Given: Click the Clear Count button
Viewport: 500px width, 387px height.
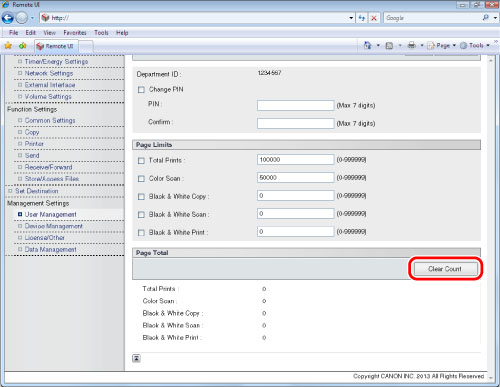Looking at the screenshot, I should 445,269.
